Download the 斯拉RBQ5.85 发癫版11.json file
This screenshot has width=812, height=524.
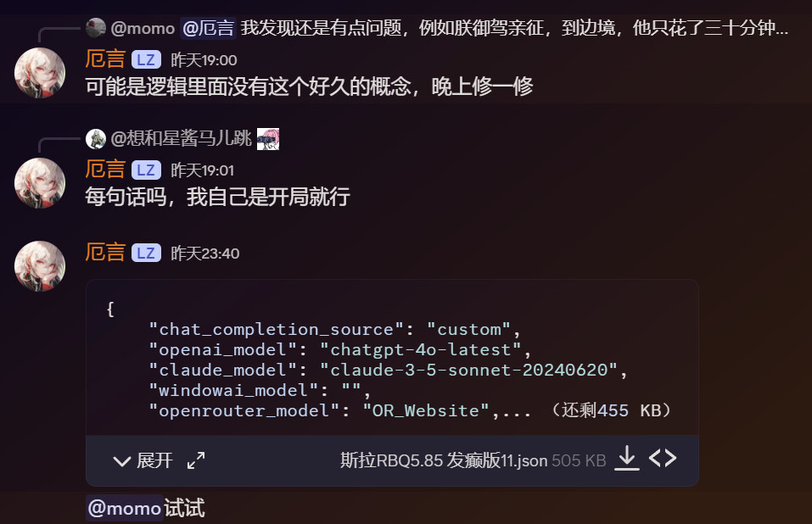(x=626, y=459)
